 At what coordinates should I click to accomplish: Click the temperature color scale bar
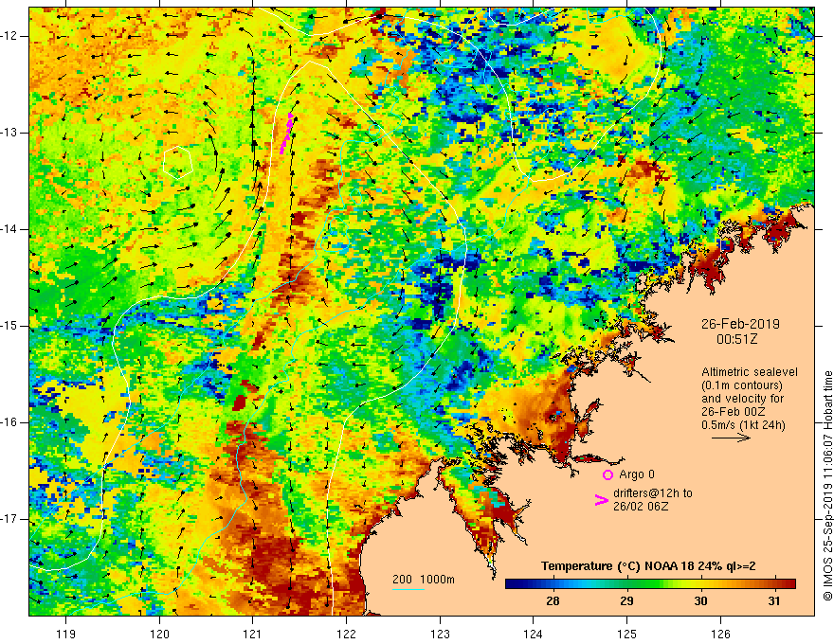click(650, 583)
